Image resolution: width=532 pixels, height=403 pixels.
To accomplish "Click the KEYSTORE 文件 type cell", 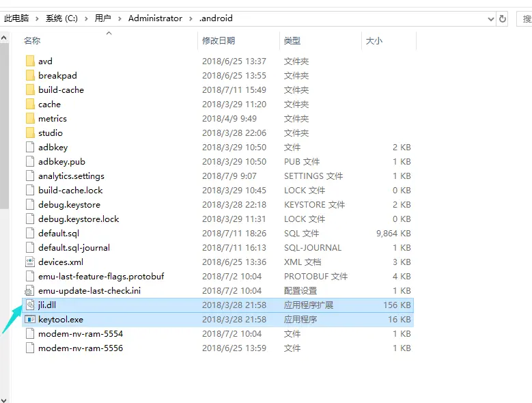I will click(x=315, y=204).
